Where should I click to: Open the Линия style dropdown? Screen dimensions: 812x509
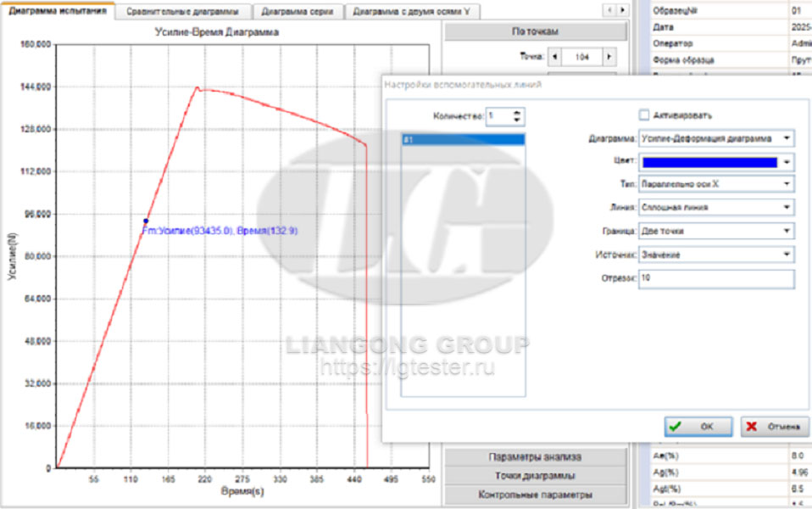point(788,207)
